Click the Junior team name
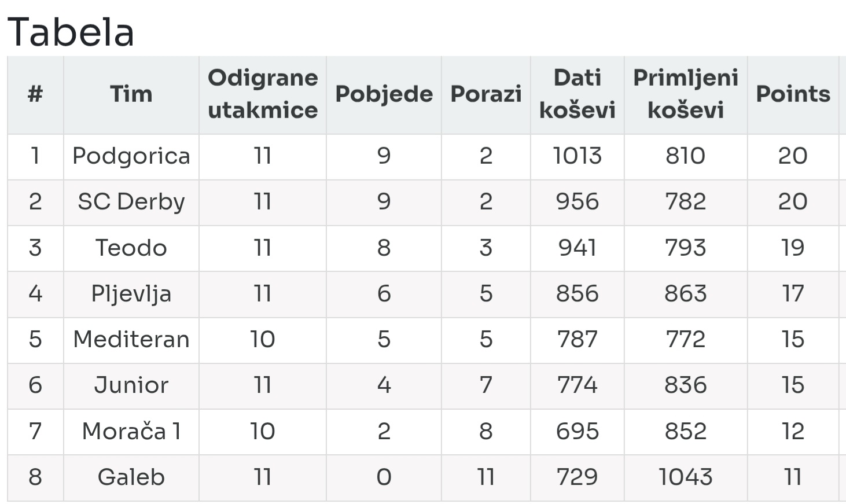This screenshot has height=504, width=846. coord(131,385)
